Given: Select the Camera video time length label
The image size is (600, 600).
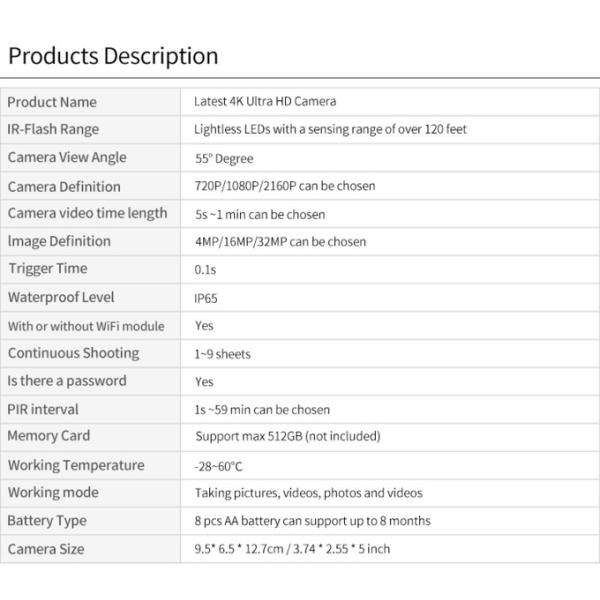Looking at the screenshot, I should (x=88, y=213).
